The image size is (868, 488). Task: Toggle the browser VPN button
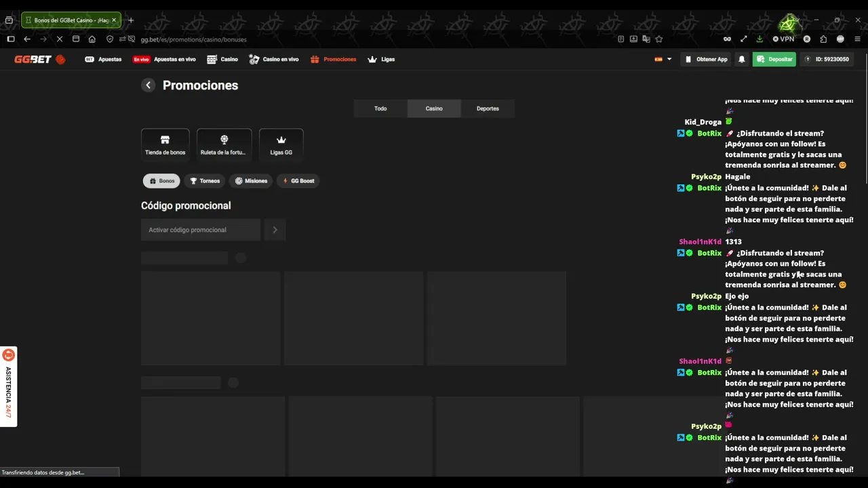click(783, 39)
